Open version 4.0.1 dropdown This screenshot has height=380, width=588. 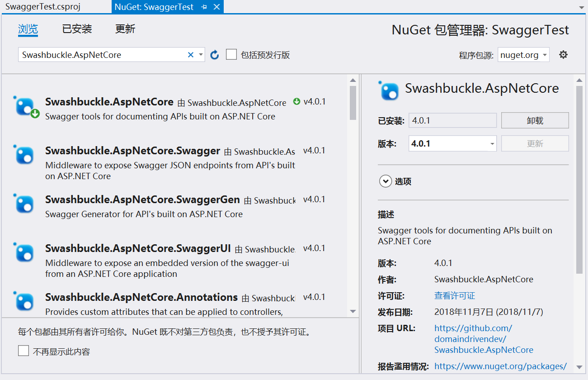pyautogui.click(x=452, y=143)
